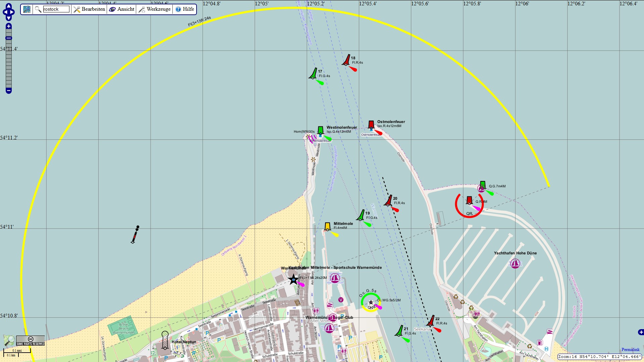The width and height of the screenshot is (644, 362).
Task: Select the Ostmolenfeuer red beacon icon
Action: point(371,125)
